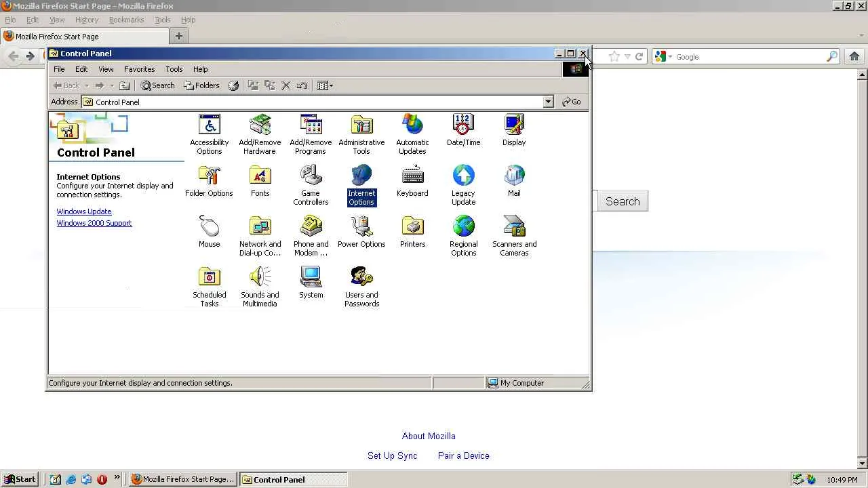Expand the Address bar dropdown arrow

(x=548, y=102)
